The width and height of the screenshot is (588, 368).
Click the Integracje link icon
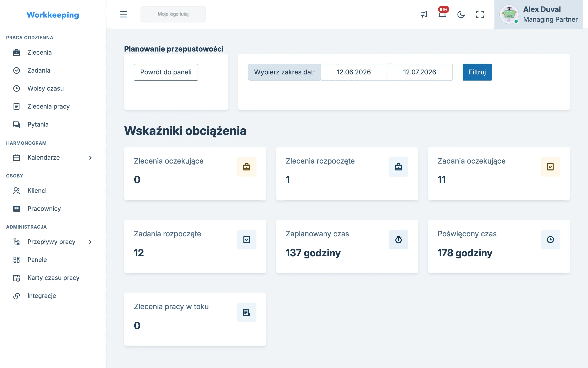(17, 296)
